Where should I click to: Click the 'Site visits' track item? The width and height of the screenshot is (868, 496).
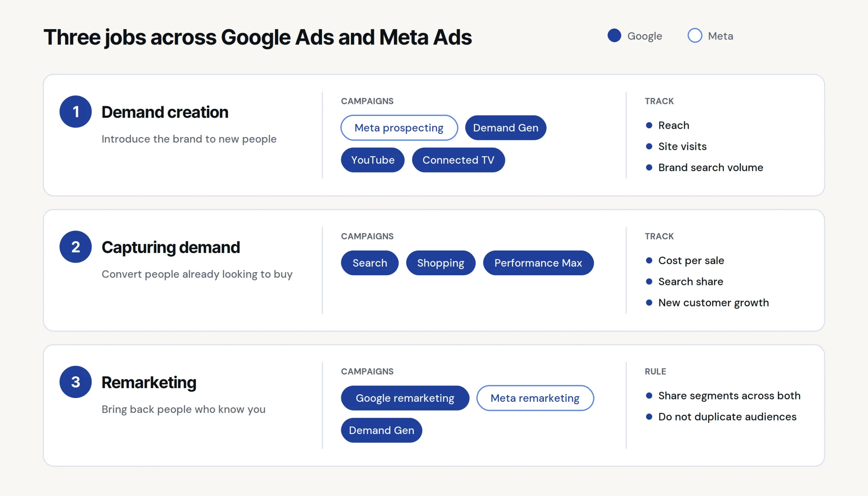tap(682, 146)
